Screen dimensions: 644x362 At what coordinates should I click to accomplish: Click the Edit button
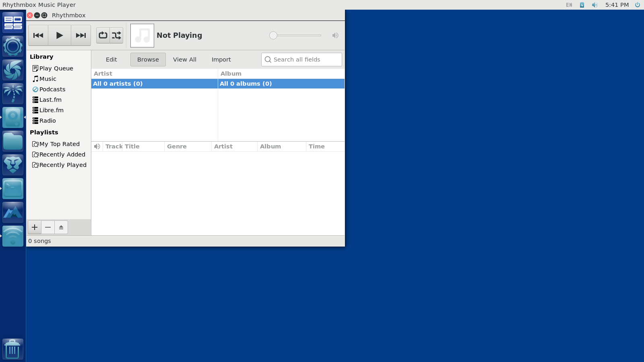click(x=111, y=60)
